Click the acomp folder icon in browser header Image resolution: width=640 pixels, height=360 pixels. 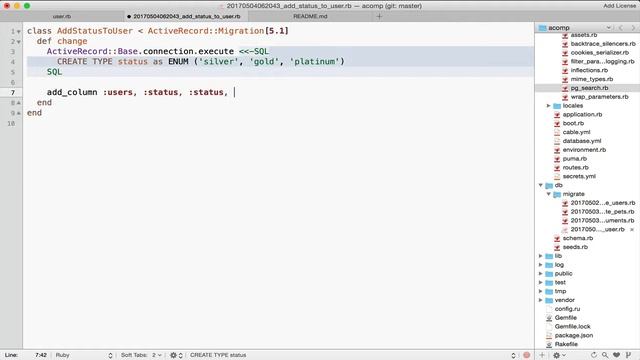point(542,28)
